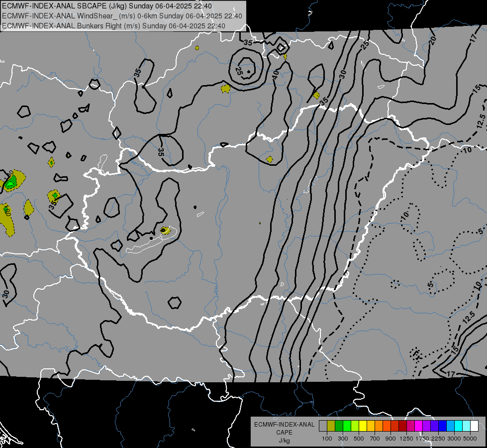Select the pure blue legend swatch
Viewport: 487px width, 448px height.
[x=442, y=426]
